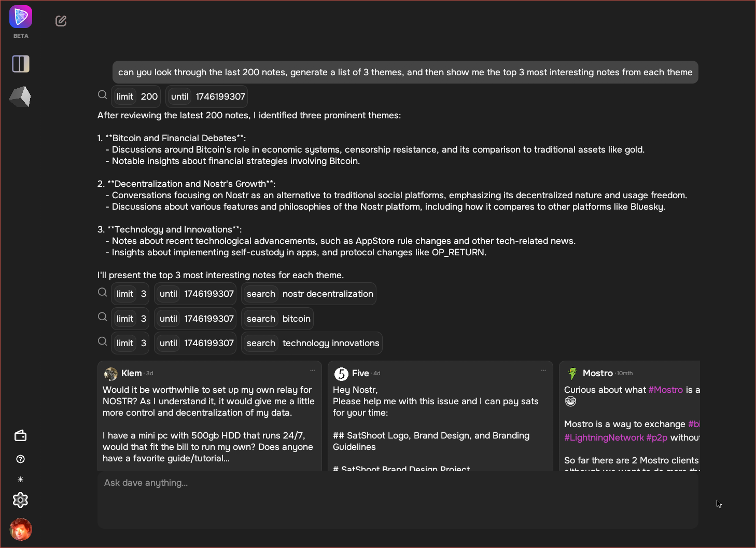
Task: Open settings using the gear icon
Action: click(x=20, y=500)
